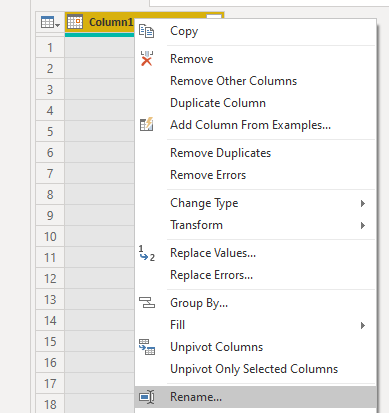Click the Column1 data type icon

pyautogui.click(x=75, y=22)
